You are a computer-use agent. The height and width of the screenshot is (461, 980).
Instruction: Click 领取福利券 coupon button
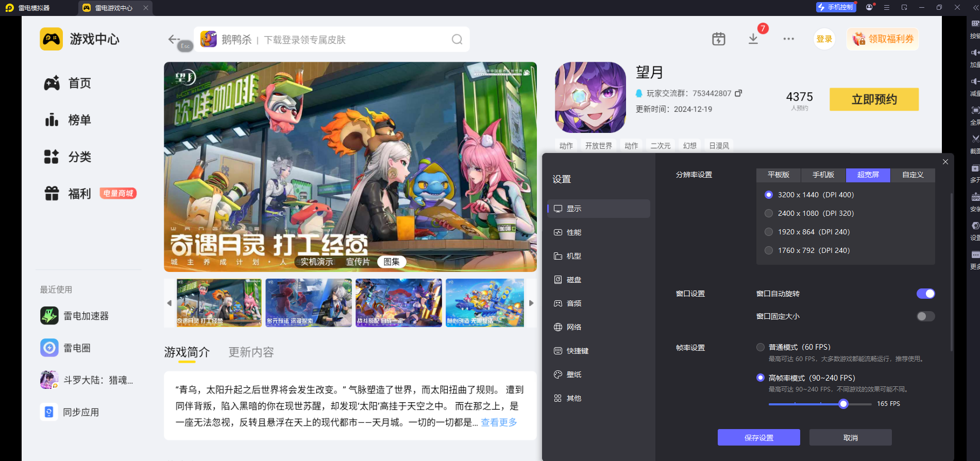point(883,39)
